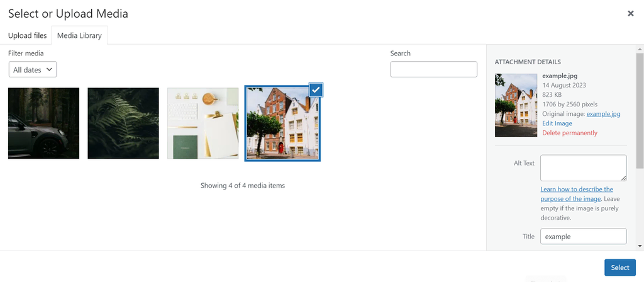Open the Original image example.jpg link
The height and width of the screenshot is (282, 644).
[x=603, y=114]
